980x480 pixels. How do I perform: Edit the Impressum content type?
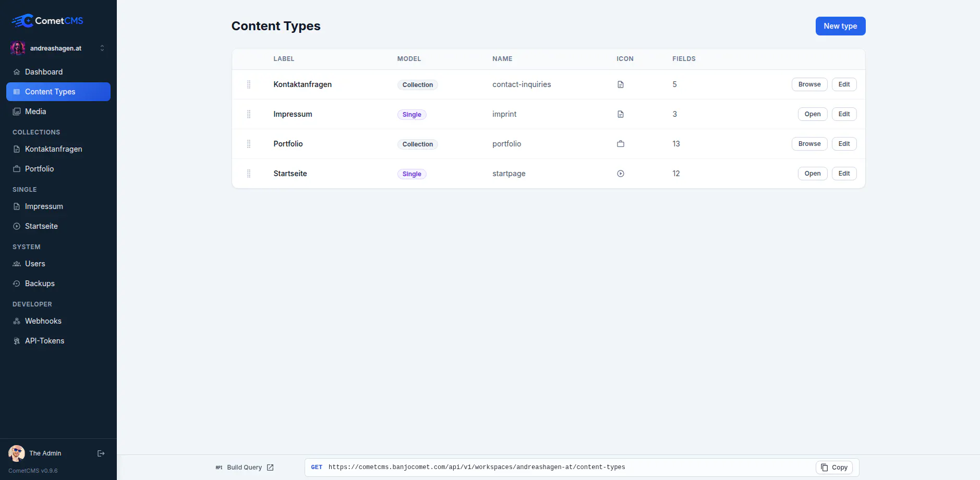(844, 114)
